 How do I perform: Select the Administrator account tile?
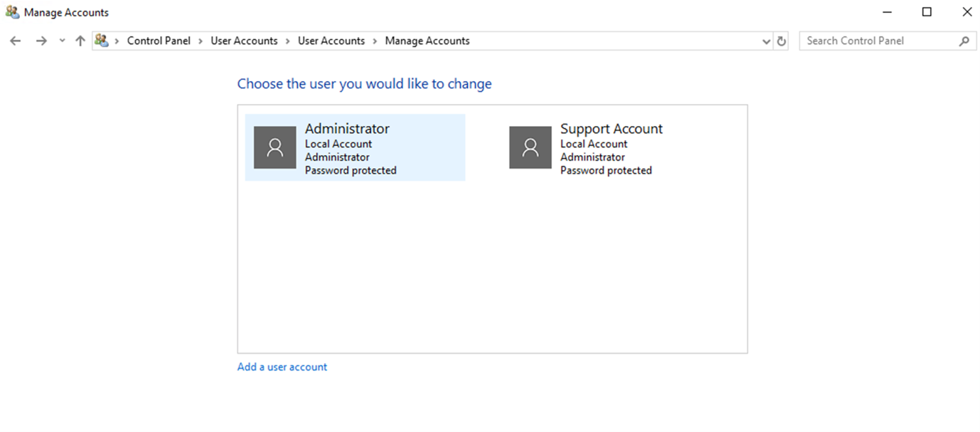(355, 147)
